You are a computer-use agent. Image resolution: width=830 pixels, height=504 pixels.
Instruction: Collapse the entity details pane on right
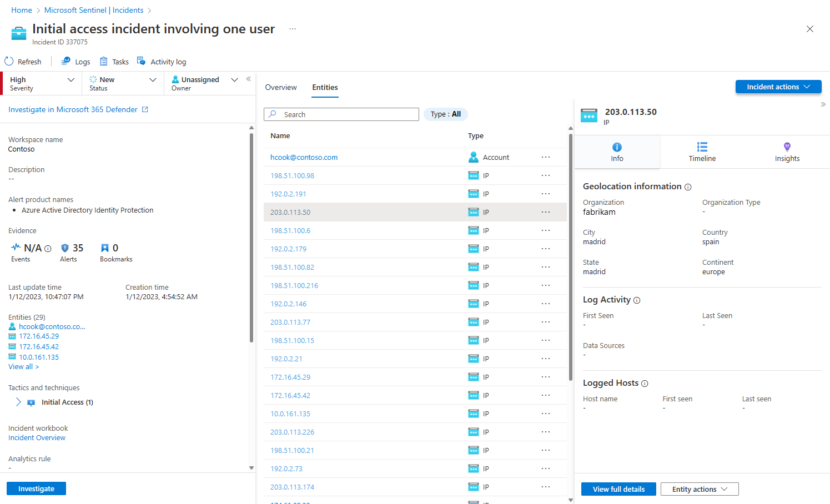click(x=823, y=104)
